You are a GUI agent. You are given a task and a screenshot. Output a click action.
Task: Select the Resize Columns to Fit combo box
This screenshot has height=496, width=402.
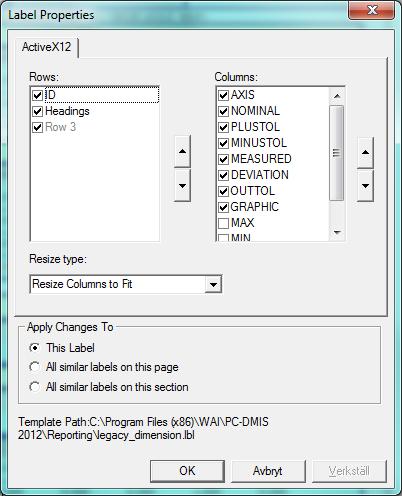[x=126, y=284]
